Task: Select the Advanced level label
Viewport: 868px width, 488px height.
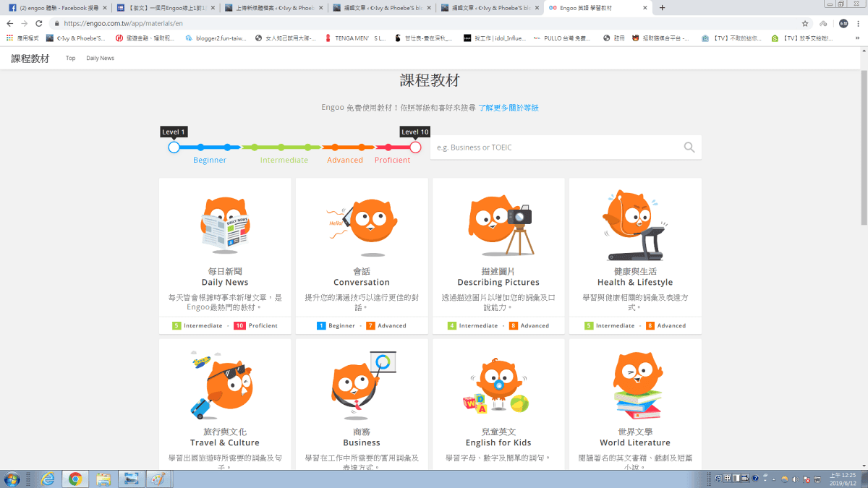Action: (x=345, y=160)
